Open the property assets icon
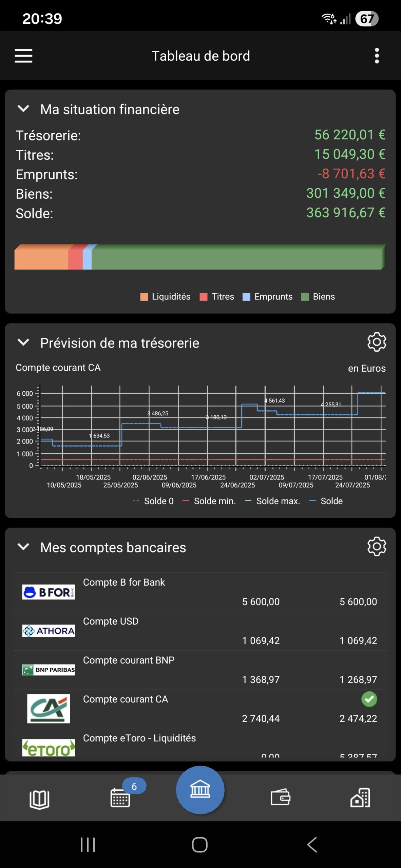401x868 pixels. [360, 797]
